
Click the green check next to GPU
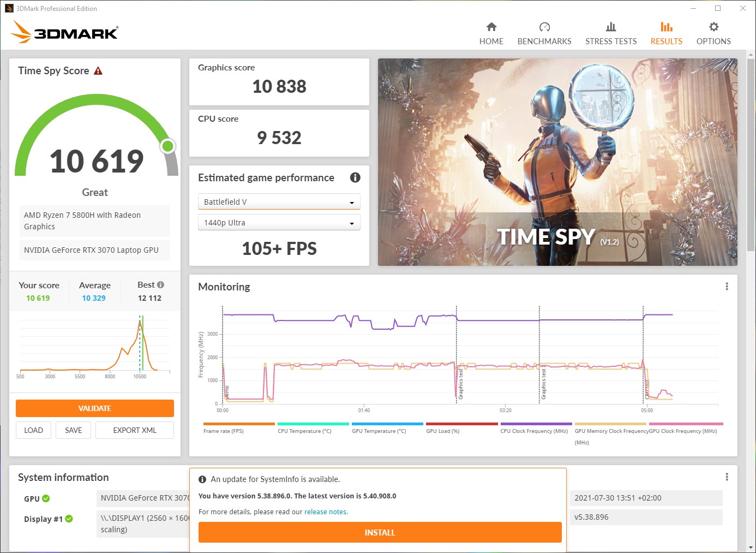point(46,498)
